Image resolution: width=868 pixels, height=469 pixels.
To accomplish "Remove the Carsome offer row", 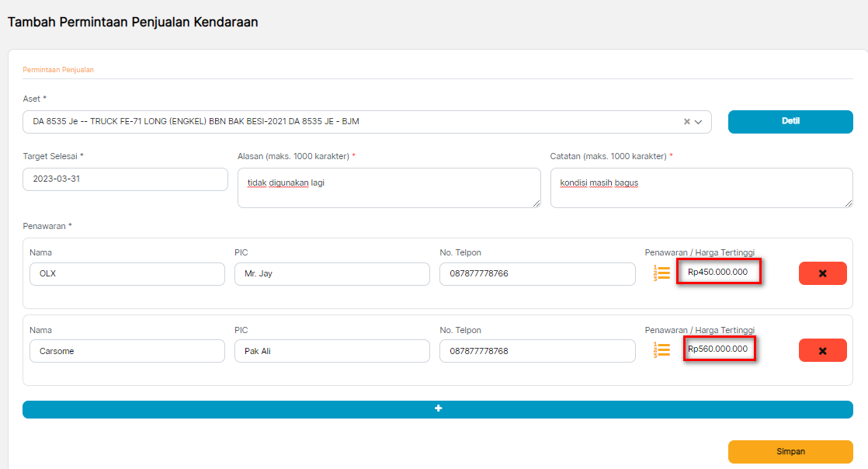I will (822, 350).
